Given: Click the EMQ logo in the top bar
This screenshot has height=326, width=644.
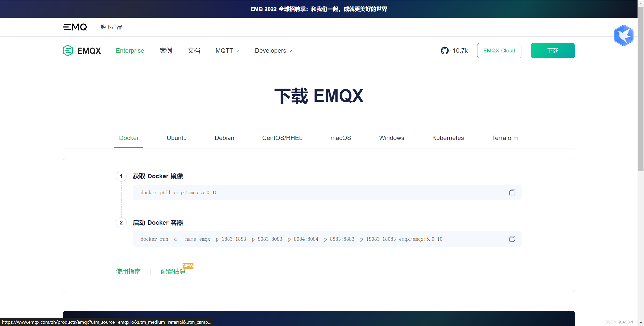Looking at the screenshot, I should click(x=75, y=27).
